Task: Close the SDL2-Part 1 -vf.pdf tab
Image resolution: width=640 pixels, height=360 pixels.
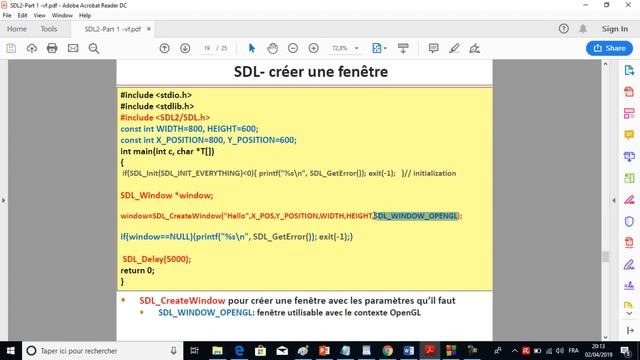Action: pyautogui.click(x=149, y=29)
